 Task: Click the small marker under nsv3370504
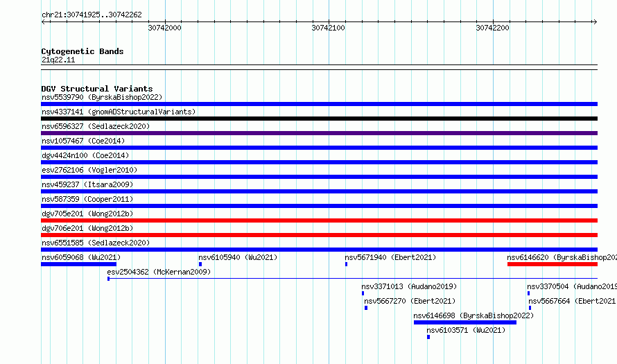point(528,293)
